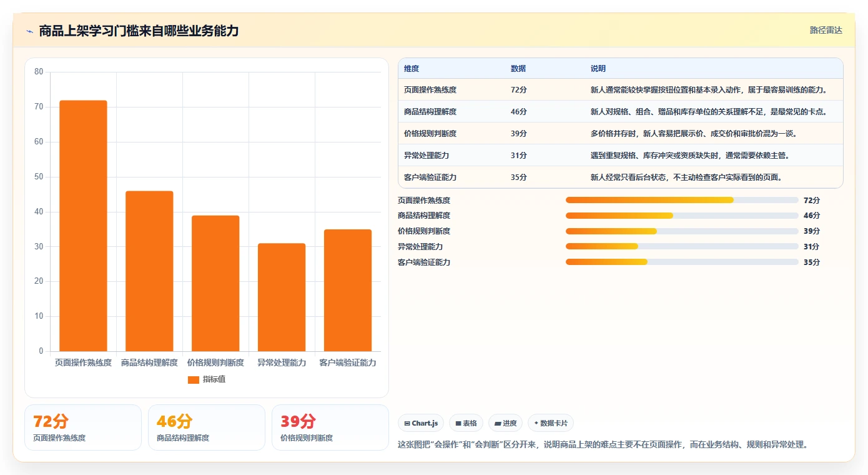Click the 35分 table data cell
Viewport: 868px width, 475px height.
519,177
